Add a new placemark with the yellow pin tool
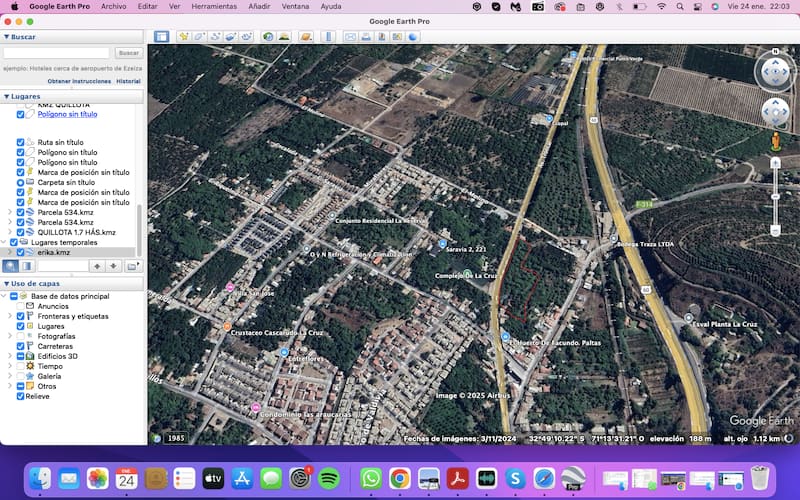800x500 pixels. tap(184, 37)
